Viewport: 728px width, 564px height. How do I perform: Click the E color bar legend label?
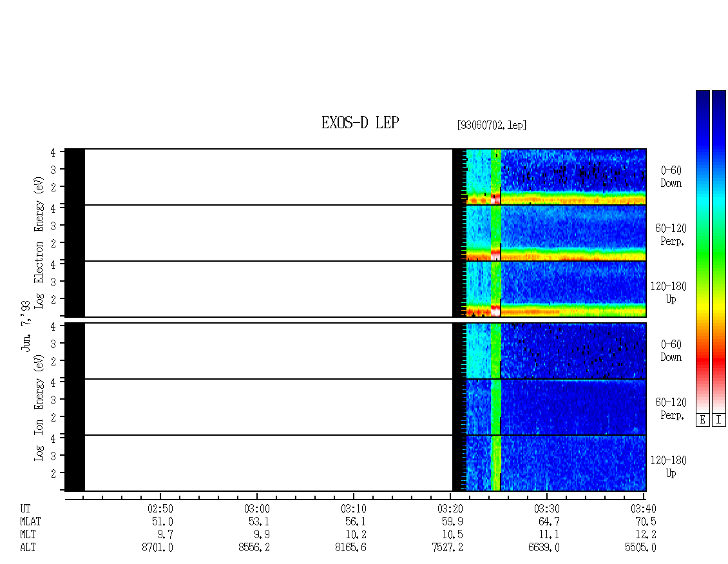(702, 420)
